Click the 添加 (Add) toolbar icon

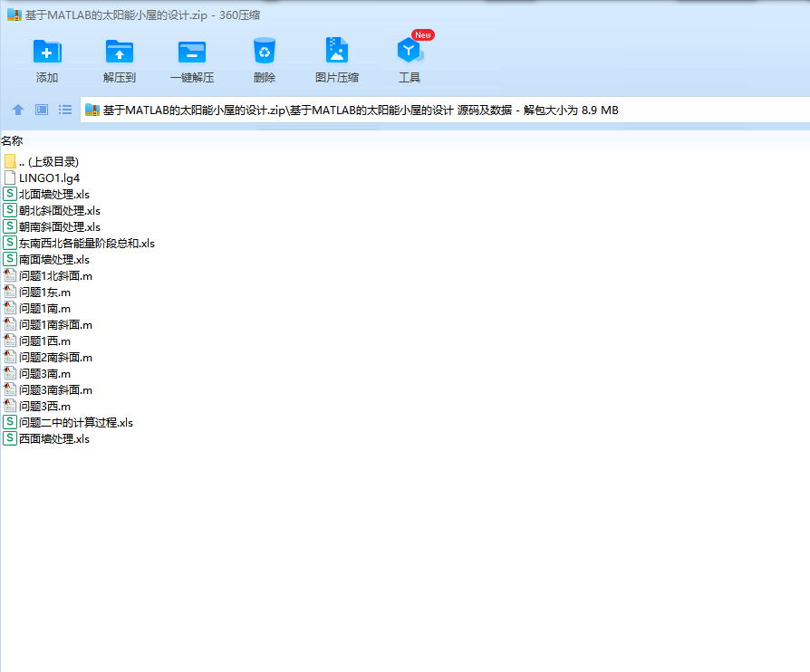coord(47,52)
